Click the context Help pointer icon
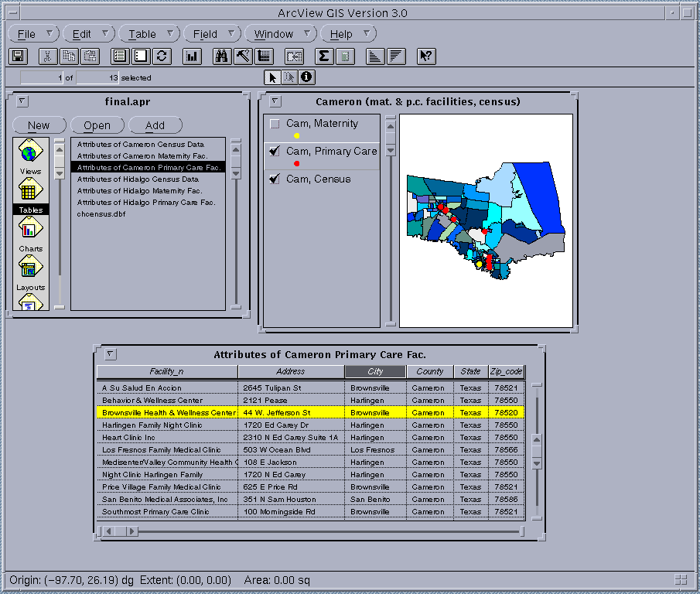This screenshot has height=594, width=700. click(x=426, y=56)
